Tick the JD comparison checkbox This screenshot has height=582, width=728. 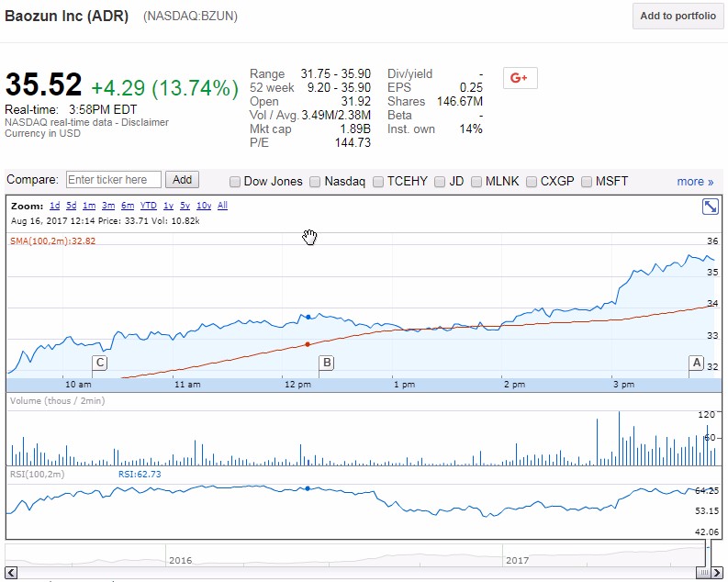440,182
